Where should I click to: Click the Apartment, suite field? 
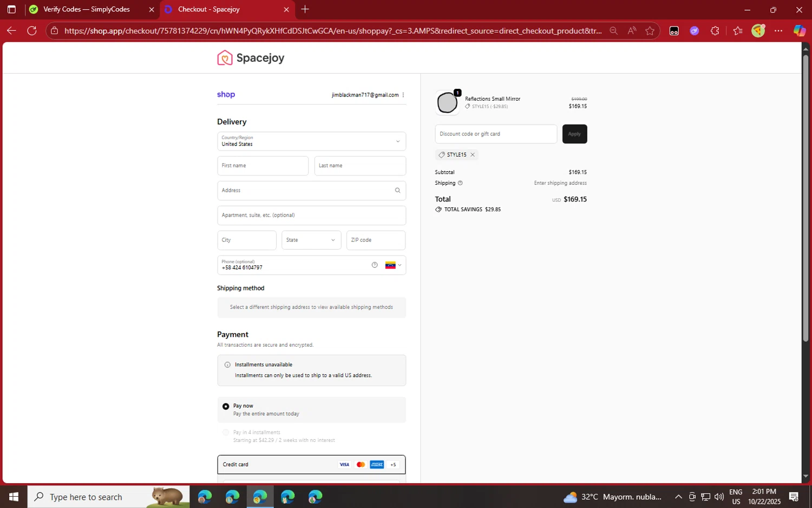click(311, 216)
